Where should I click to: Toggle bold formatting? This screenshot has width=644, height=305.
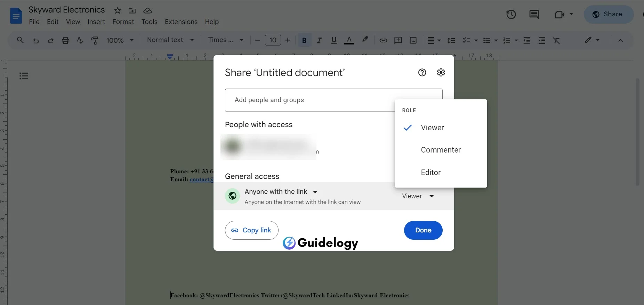click(304, 40)
